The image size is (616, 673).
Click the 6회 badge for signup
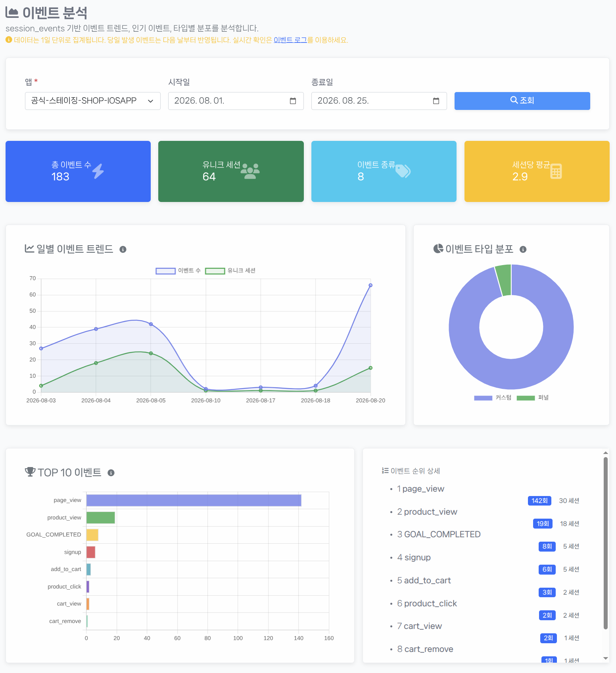click(547, 569)
